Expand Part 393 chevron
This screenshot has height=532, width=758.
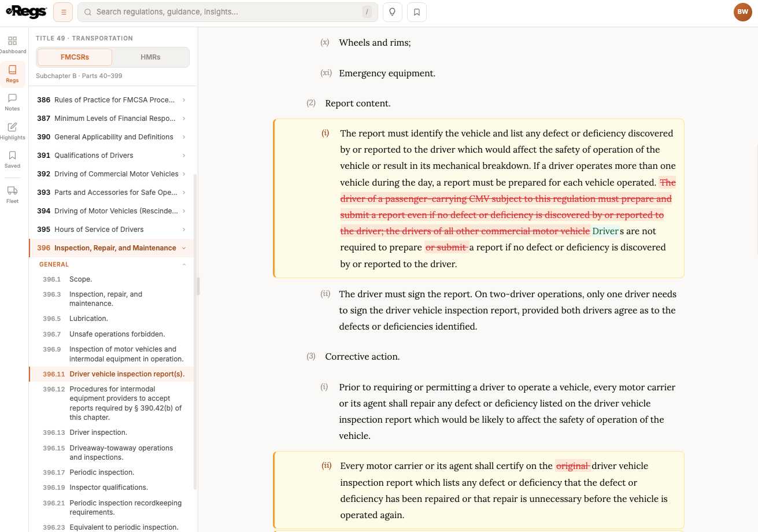coord(184,193)
